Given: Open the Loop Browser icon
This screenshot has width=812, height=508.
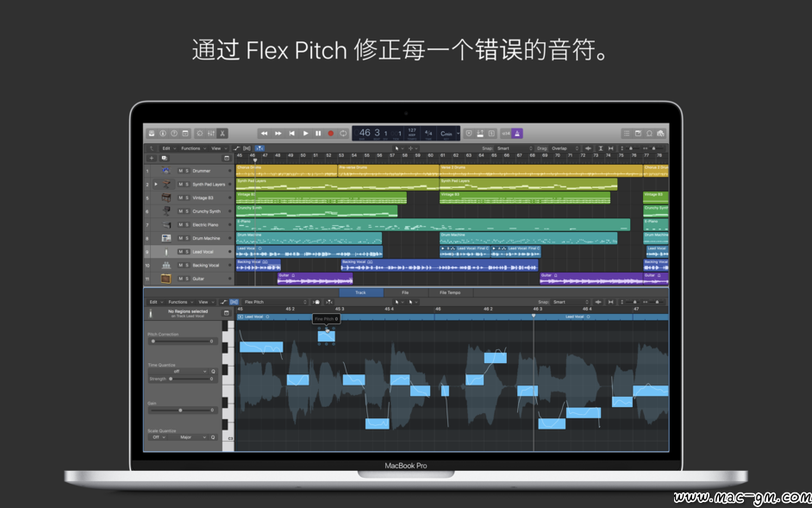Looking at the screenshot, I should click(x=649, y=133).
